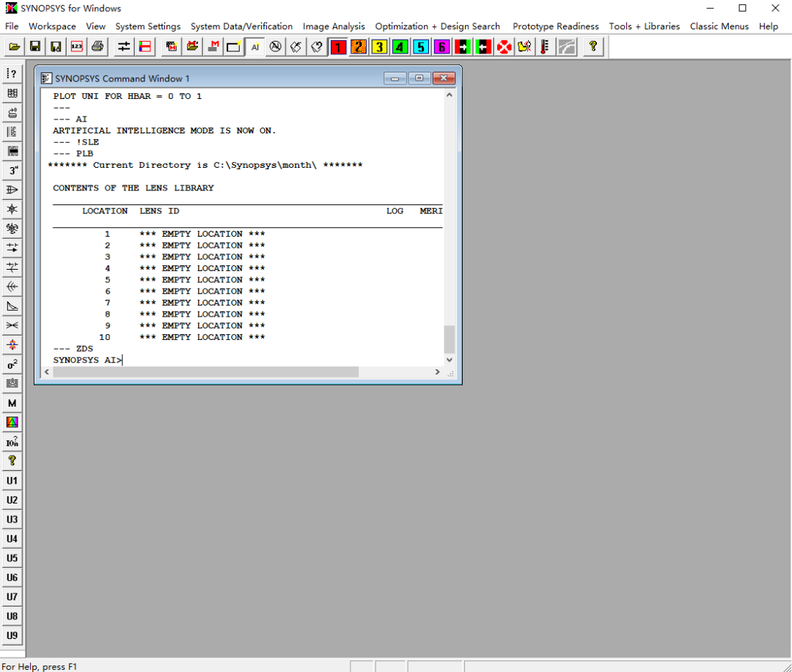Click the yellow question mark sidebar icon
Screen dimensions: 792x672
tap(12, 461)
